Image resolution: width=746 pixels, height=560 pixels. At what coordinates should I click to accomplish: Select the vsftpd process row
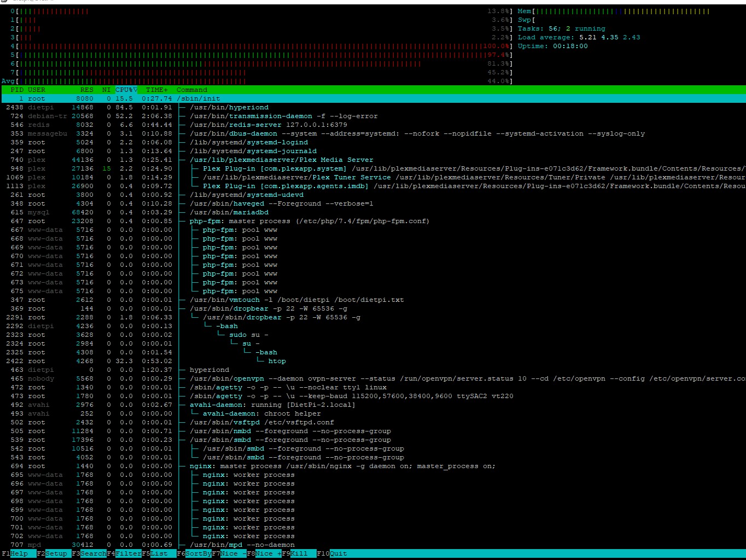pos(373,422)
